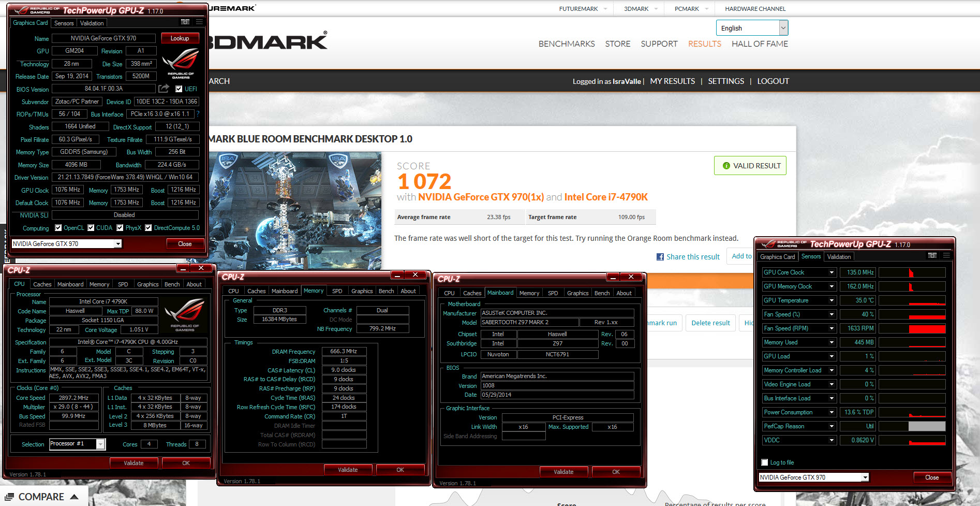
Task: Click OK in the memory CPU-Z window
Action: click(x=400, y=470)
